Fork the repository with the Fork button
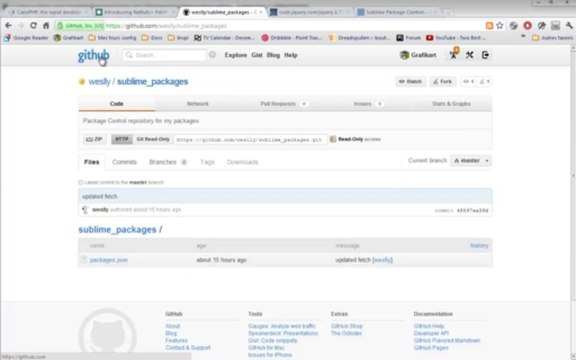Image resolution: width=576 pixels, height=360 pixels. click(x=443, y=82)
